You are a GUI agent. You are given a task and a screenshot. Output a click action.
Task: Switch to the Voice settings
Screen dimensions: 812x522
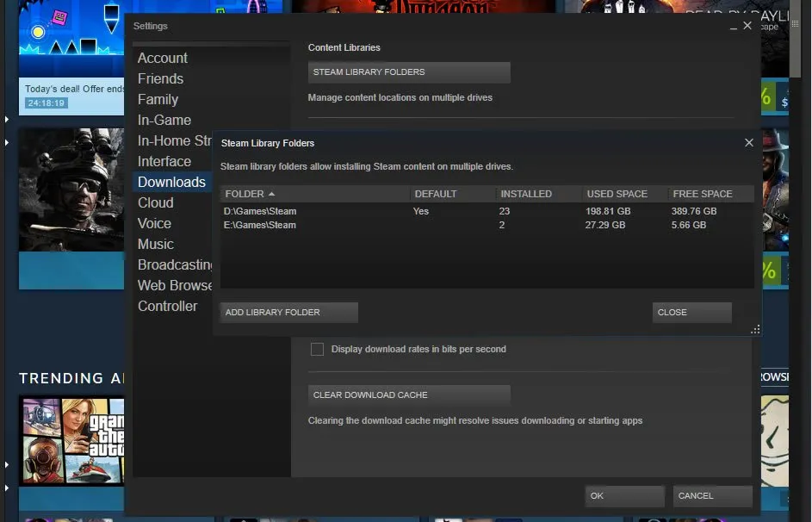[x=154, y=224]
